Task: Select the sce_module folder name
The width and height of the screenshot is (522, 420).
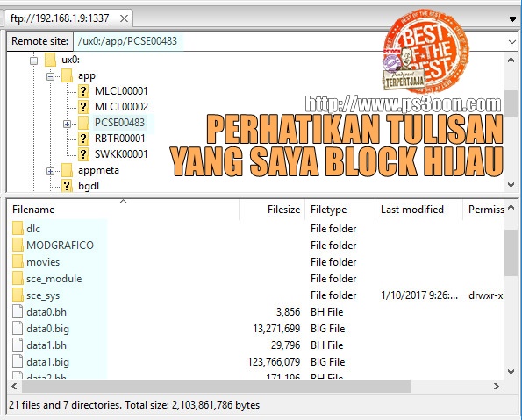Action: pyautogui.click(x=54, y=279)
